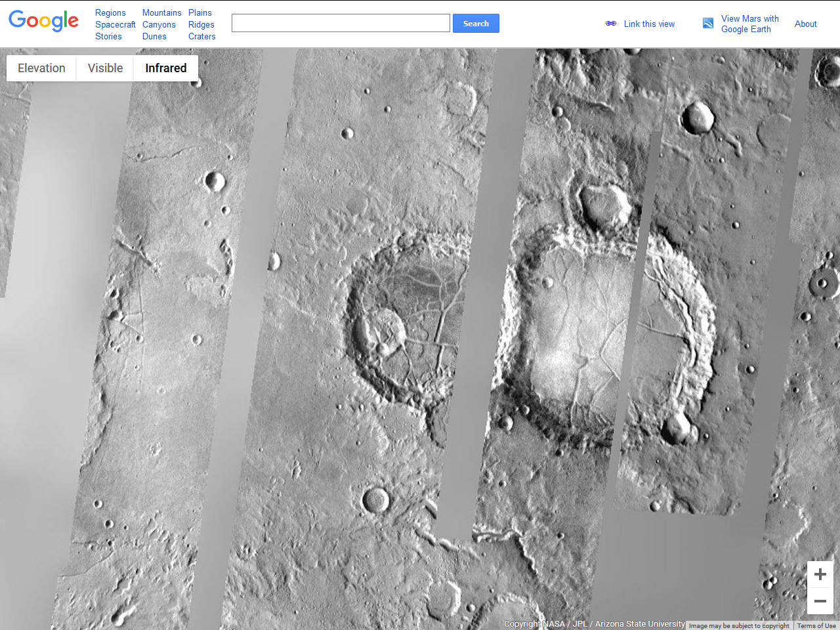Zoom in with the plus button
Viewport: 840px width, 630px height.
pos(820,574)
